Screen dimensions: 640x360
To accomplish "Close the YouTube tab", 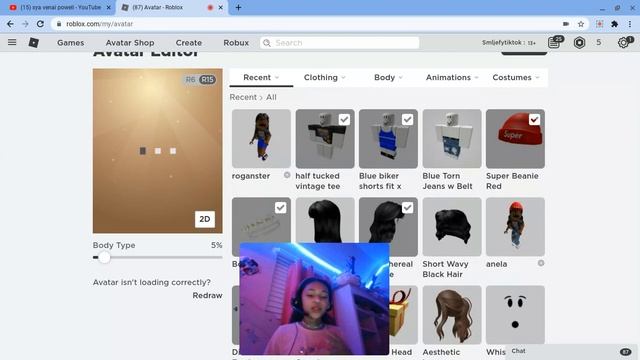I will coord(109,7).
